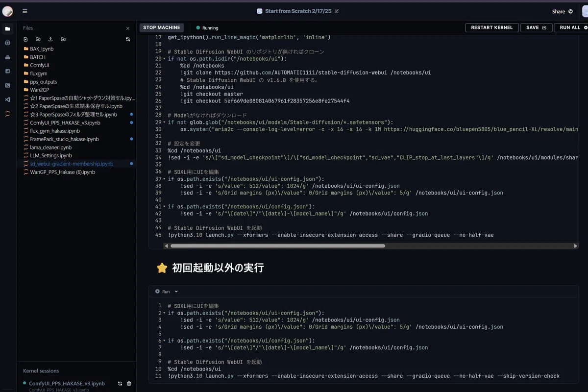Delete the ComfyUI_PPS_HAKASE_v3 kernel session
Viewport: 588px width, 392px height.
129,384
